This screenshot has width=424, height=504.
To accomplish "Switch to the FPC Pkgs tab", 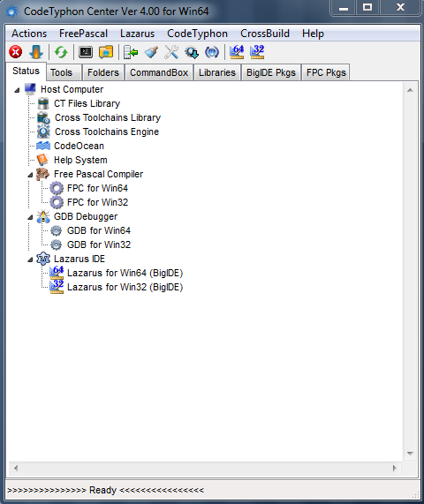I will [x=326, y=72].
